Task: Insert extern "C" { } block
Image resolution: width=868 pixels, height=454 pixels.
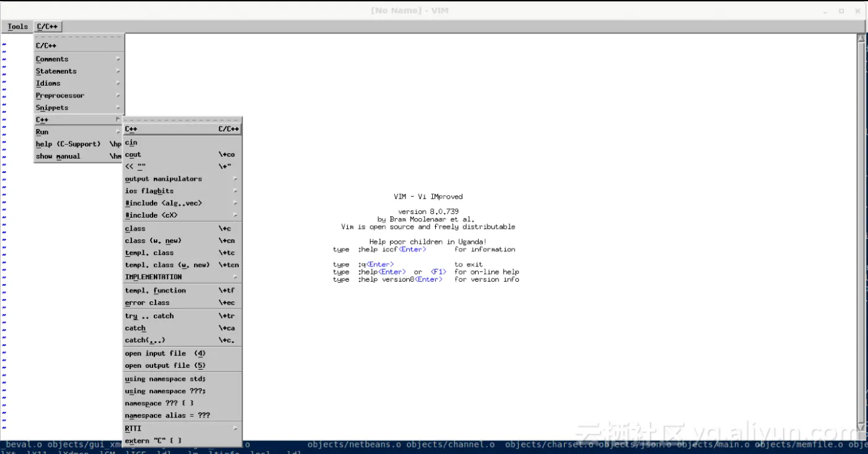Action: tap(183, 441)
